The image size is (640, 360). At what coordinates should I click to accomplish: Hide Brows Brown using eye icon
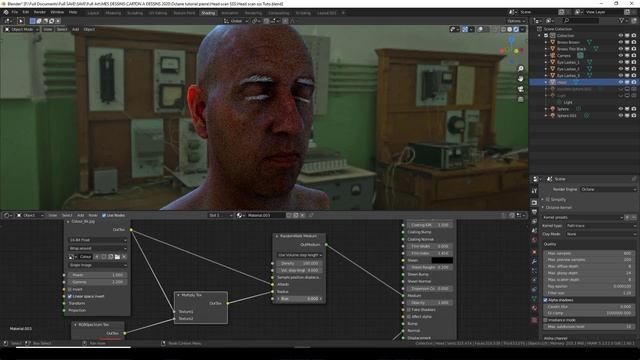point(620,42)
